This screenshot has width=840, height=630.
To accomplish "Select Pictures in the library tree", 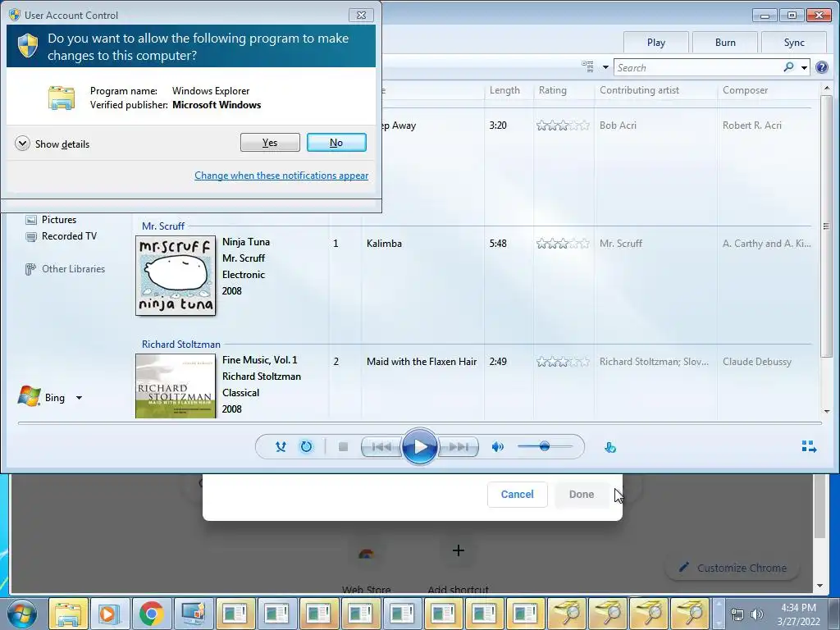I will point(59,220).
